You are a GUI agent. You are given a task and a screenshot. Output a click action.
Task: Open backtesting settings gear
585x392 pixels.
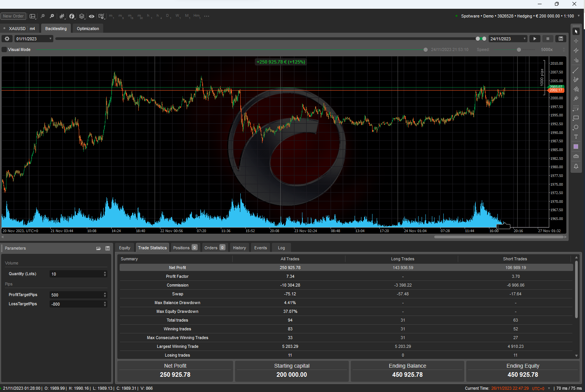pos(7,39)
